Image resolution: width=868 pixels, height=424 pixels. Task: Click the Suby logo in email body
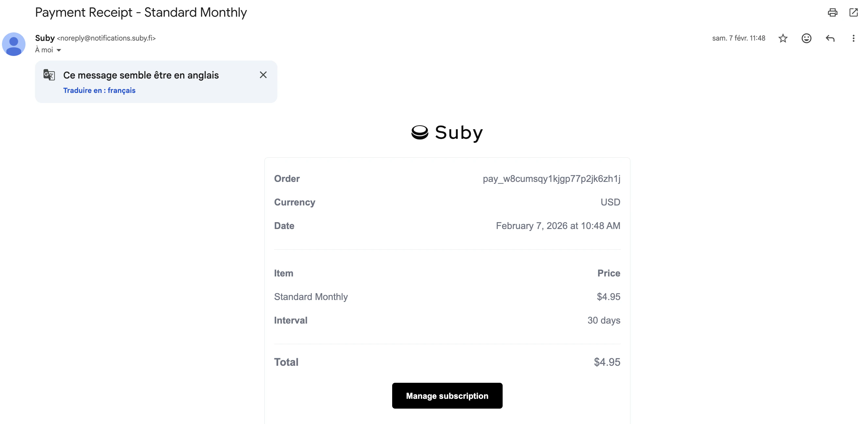point(447,132)
